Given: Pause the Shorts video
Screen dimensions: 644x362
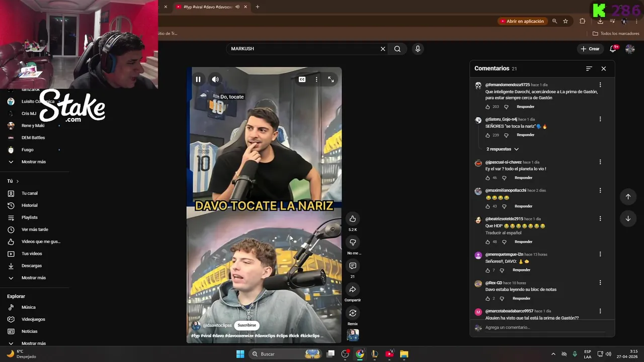Looking at the screenshot, I should (198, 79).
